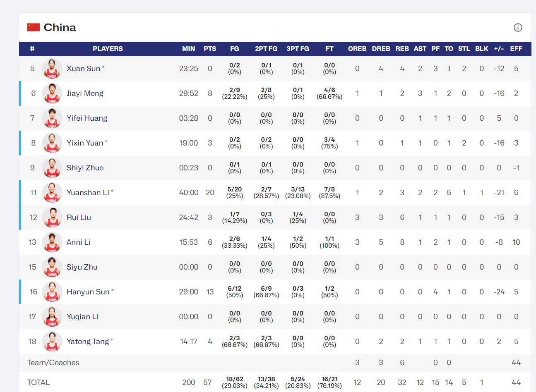Click Hanyun Sun's profile picture
This screenshot has width=536, height=392.
tap(52, 292)
